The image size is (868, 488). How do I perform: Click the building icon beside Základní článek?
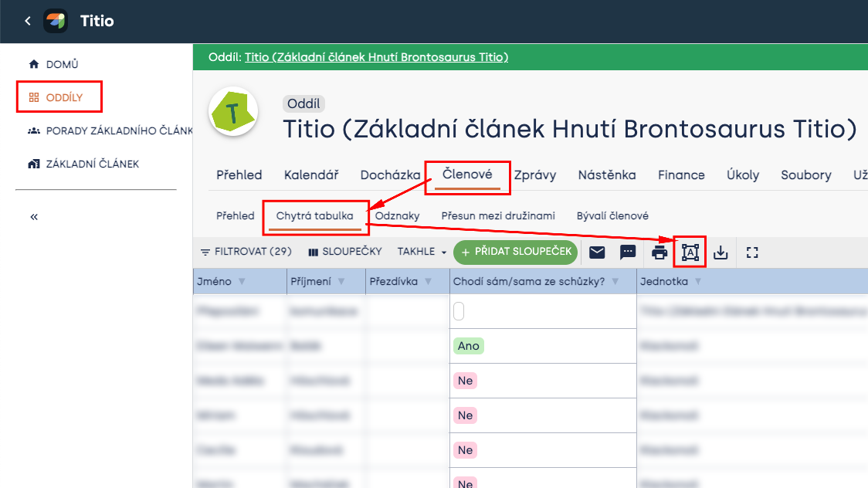[34, 164]
